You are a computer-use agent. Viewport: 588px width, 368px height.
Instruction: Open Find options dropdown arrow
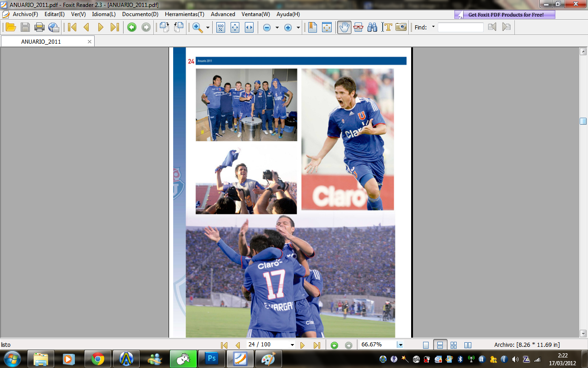tap(433, 27)
